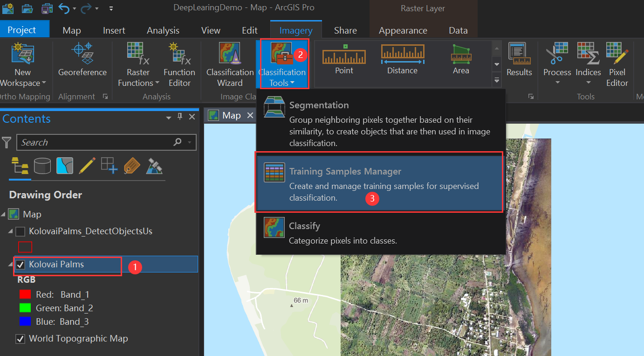This screenshot has width=644, height=356.
Task: Open Alignment group dialog launcher
Action: point(105,97)
